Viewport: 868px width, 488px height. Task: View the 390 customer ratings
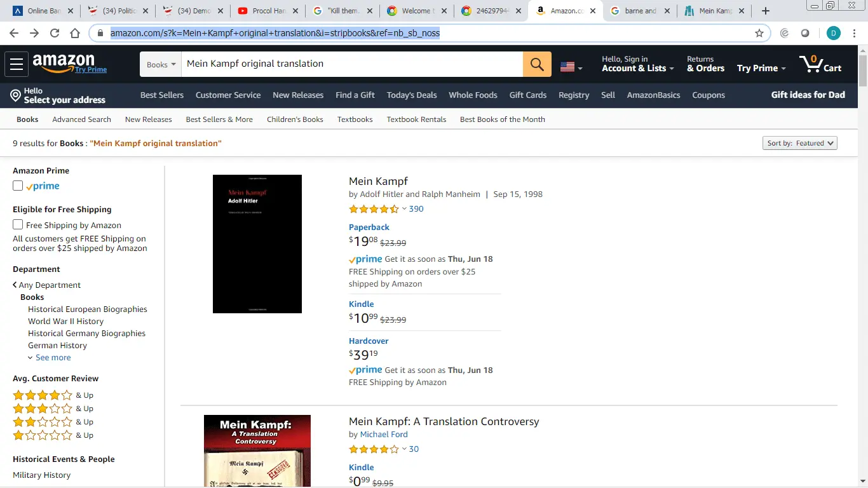click(x=416, y=209)
